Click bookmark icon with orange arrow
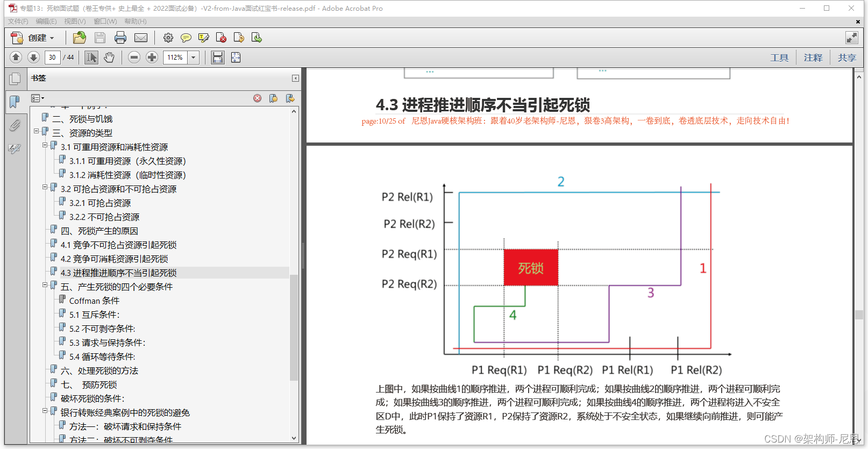Viewport: 868px width, 449px height. coord(290,98)
